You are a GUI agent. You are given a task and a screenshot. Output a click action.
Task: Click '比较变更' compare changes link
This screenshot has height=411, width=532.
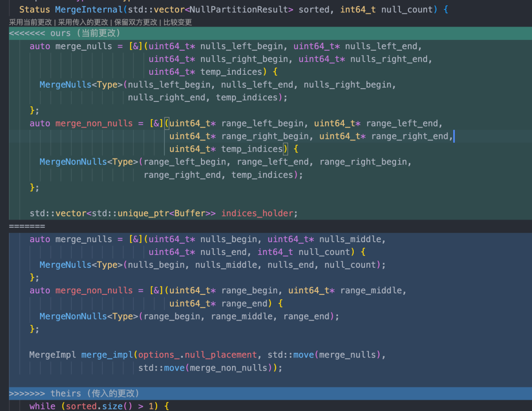coord(178,22)
